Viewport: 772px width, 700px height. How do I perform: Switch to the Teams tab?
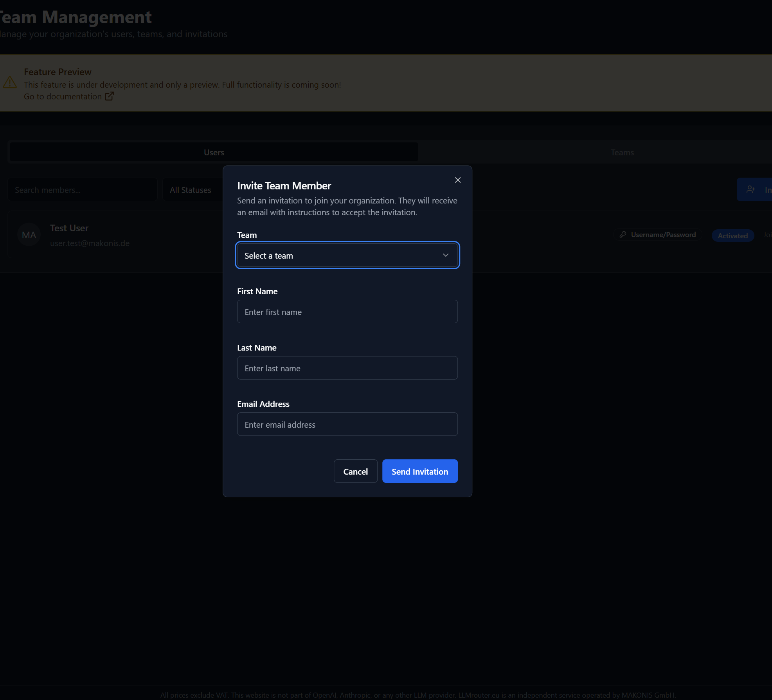(x=622, y=152)
